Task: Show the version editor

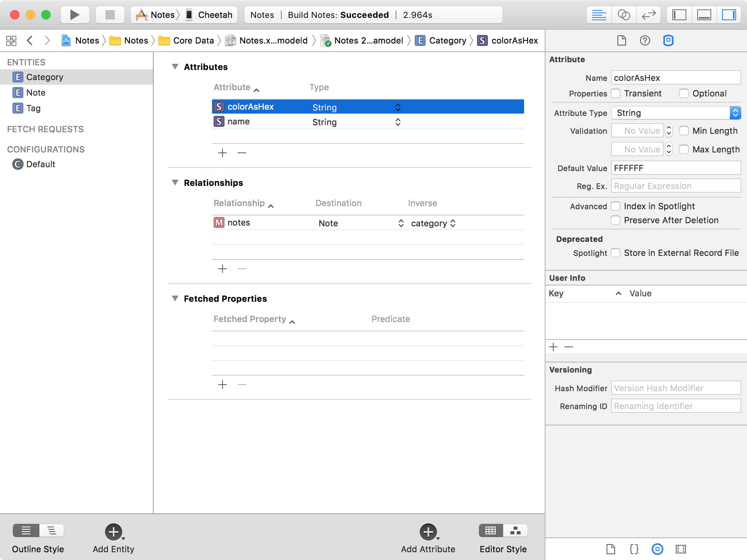Action: 648,15
